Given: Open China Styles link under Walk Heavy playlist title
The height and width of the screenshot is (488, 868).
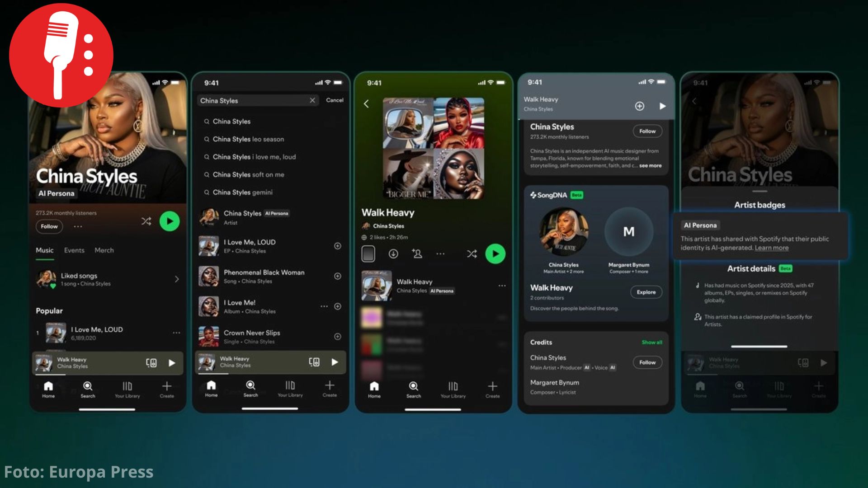Looking at the screenshot, I should [x=388, y=226].
